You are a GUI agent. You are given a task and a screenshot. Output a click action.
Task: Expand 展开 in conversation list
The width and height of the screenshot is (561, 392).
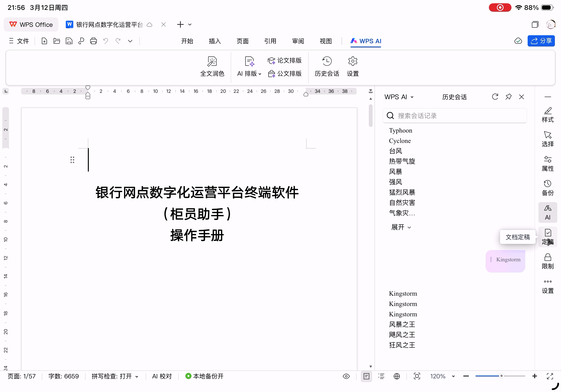click(401, 227)
